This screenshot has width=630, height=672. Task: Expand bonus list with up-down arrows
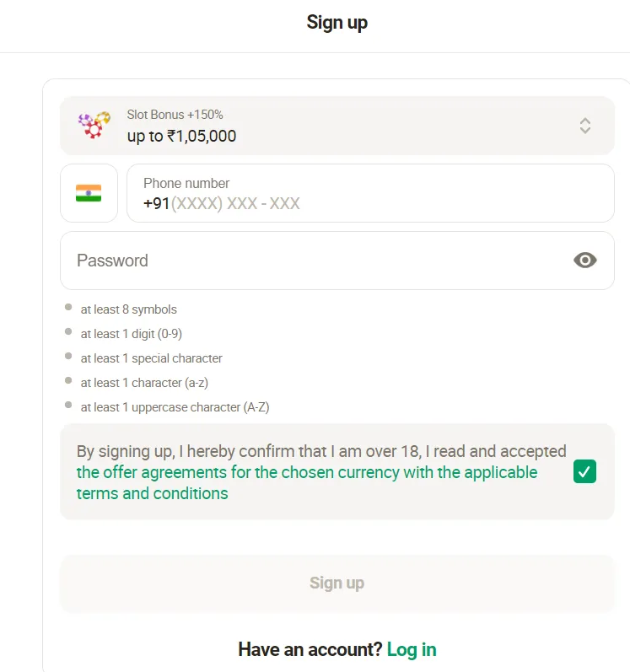point(585,126)
